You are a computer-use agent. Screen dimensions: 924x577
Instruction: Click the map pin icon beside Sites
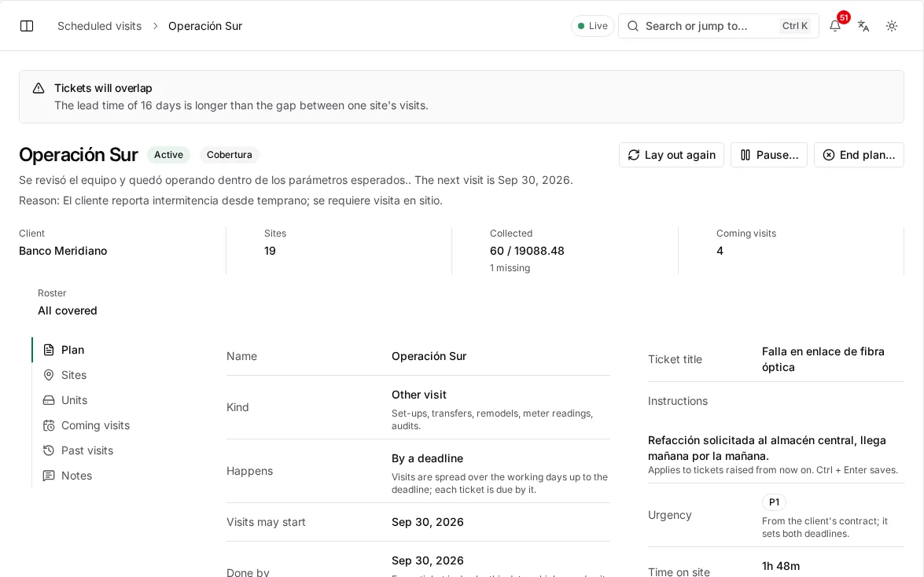pyautogui.click(x=49, y=376)
